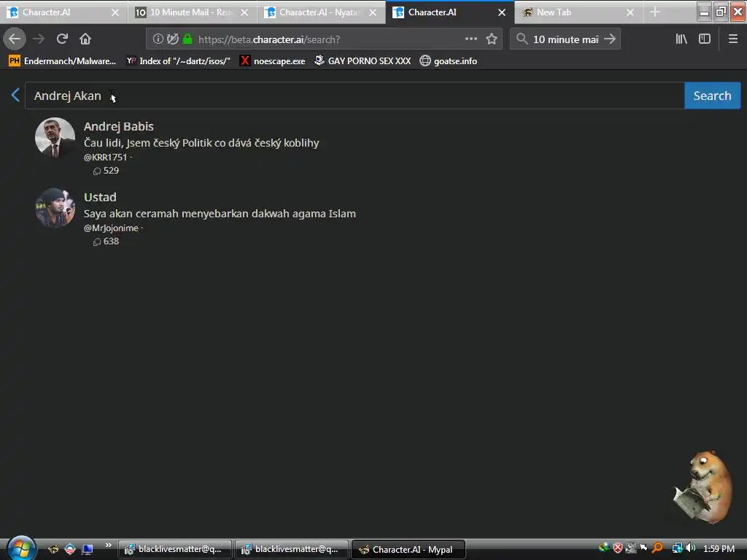Focus the Andrej Akan search input
The height and width of the screenshot is (560, 747).
[355, 96]
